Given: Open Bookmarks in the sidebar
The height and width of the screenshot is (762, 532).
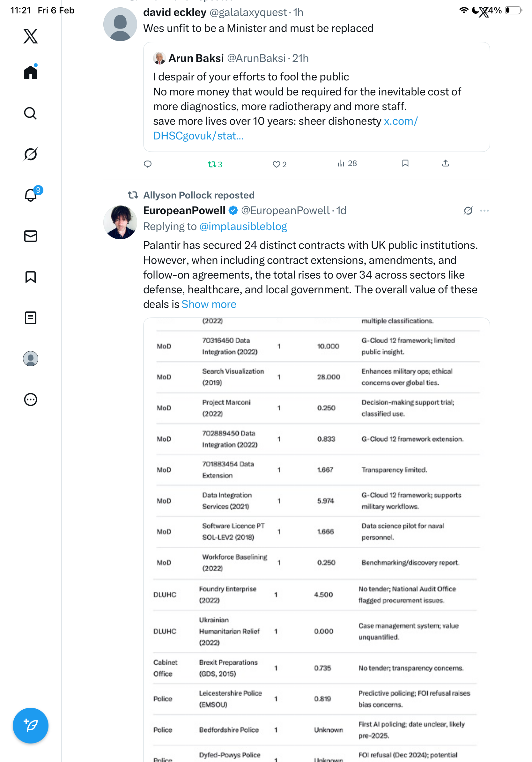Looking at the screenshot, I should click(31, 277).
